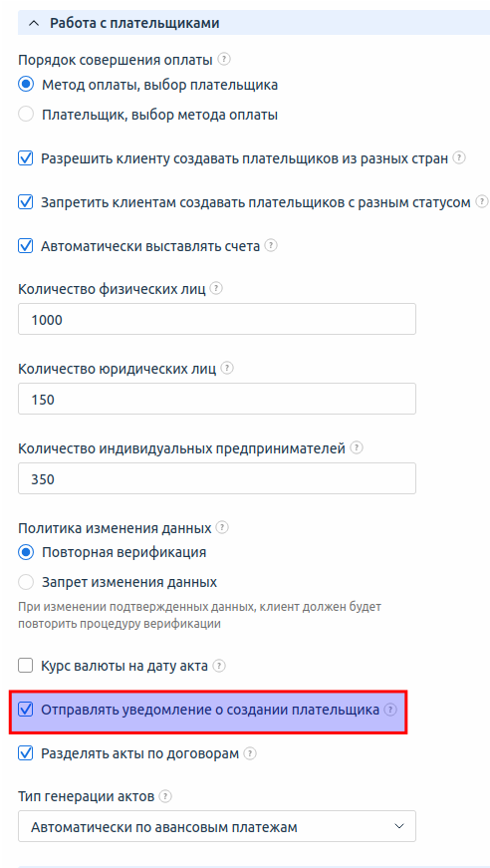Click help icon beside Тип генерации актов

click(x=165, y=796)
